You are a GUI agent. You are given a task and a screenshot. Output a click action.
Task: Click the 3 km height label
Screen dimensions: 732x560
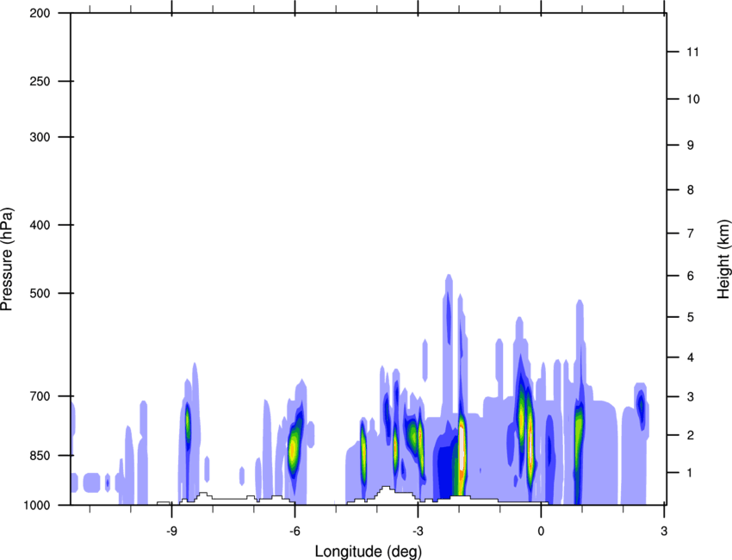[691, 397]
